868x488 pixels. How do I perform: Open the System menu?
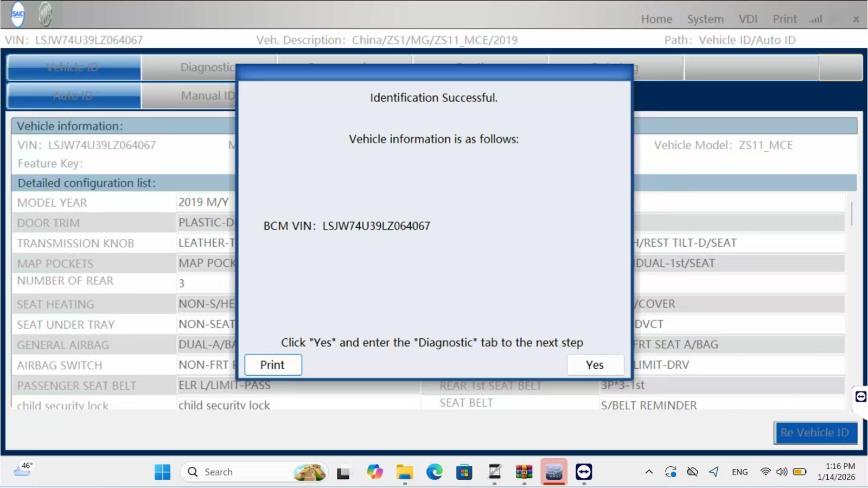pyautogui.click(x=705, y=20)
